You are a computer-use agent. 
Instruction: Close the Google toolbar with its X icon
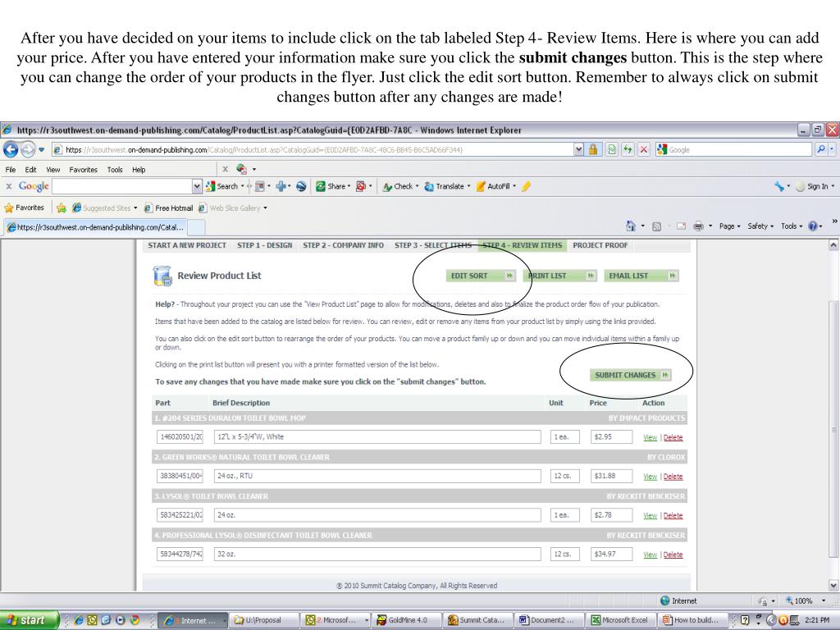coord(8,186)
